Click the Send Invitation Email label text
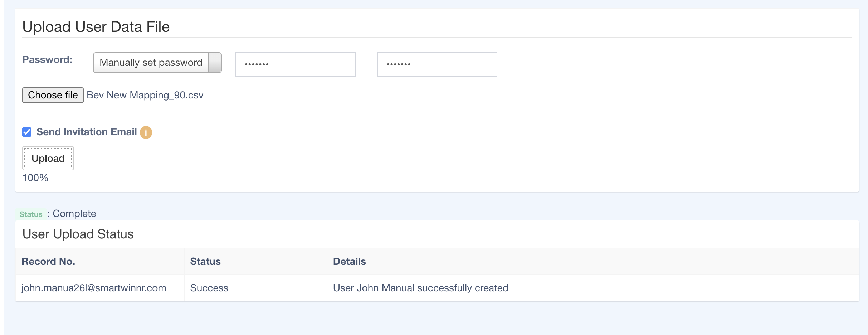Viewport: 868px width, 335px height. pyautogui.click(x=87, y=132)
